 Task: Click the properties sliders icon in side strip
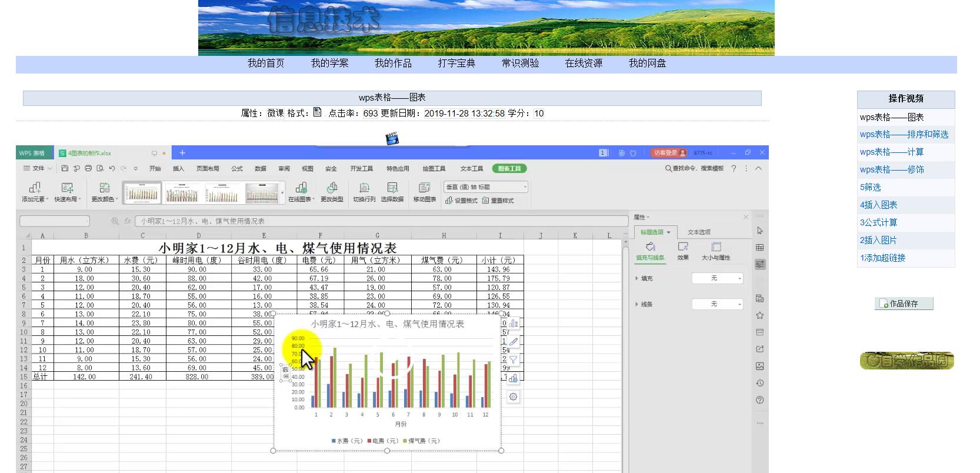click(x=760, y=264)
